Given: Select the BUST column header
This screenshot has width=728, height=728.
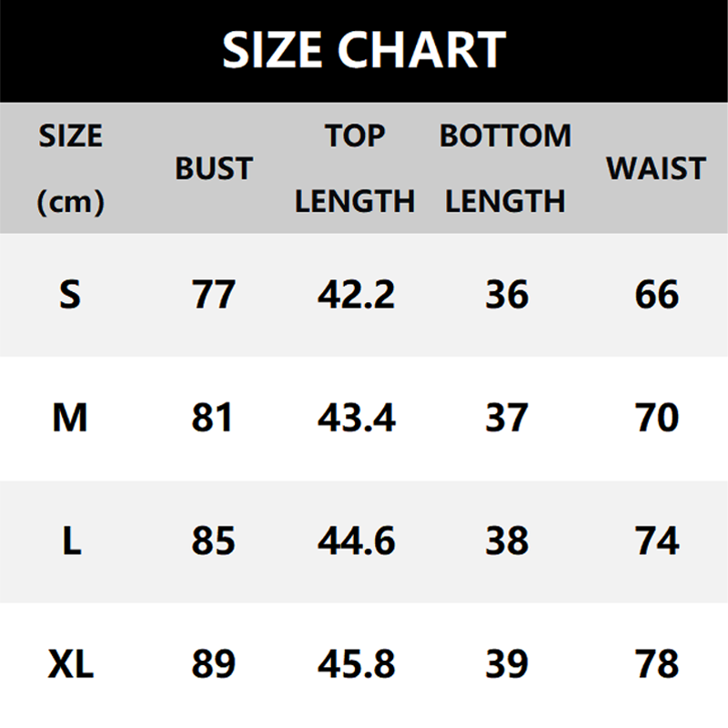Looking at the screenshot, I should (x=214, y=168).
